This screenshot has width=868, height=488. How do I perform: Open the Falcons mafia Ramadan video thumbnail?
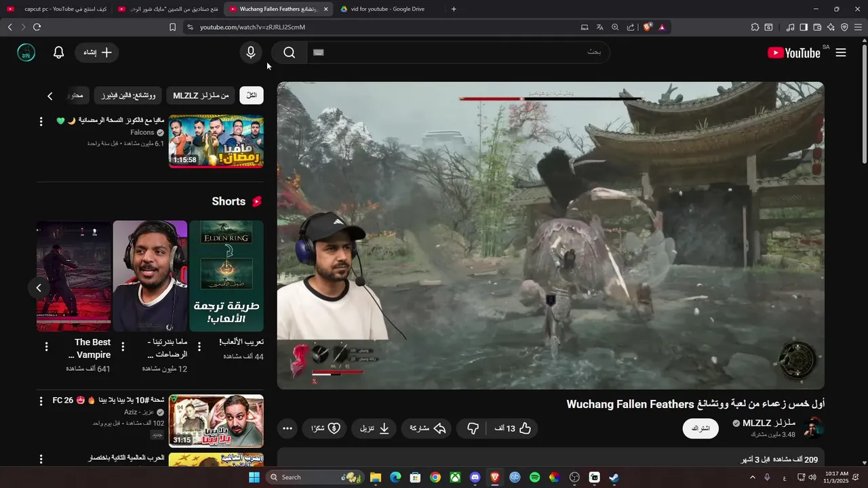[216, 141]
